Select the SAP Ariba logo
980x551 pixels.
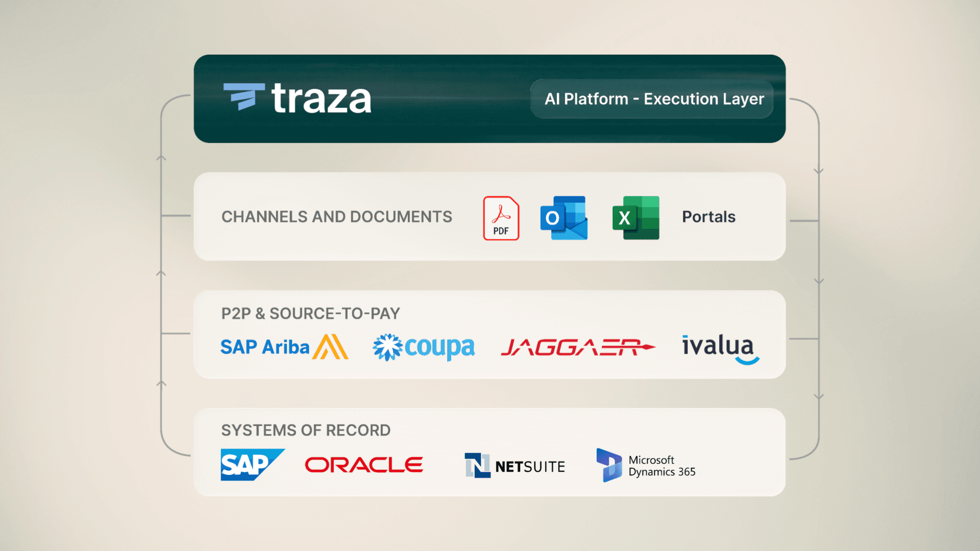(x=284, y=347)
